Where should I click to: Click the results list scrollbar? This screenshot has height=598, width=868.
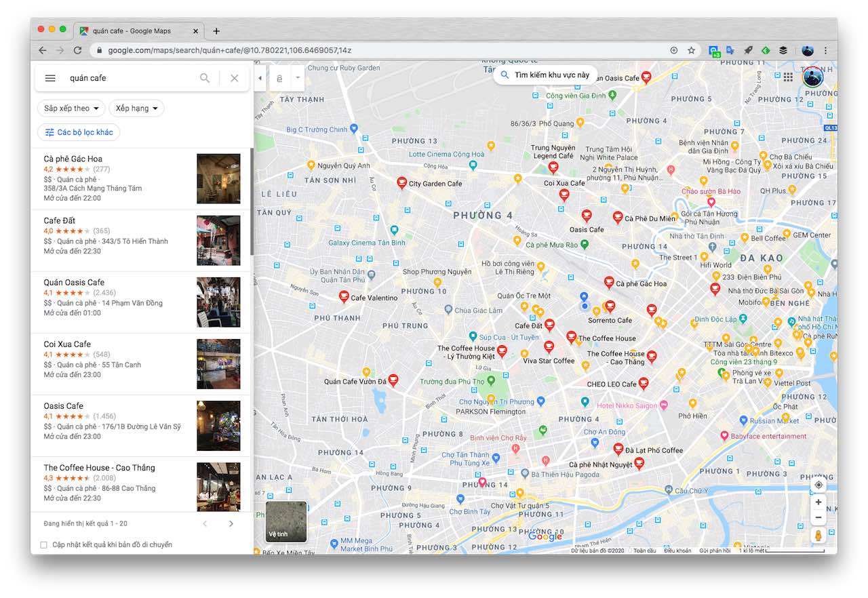tap(252, 202)
